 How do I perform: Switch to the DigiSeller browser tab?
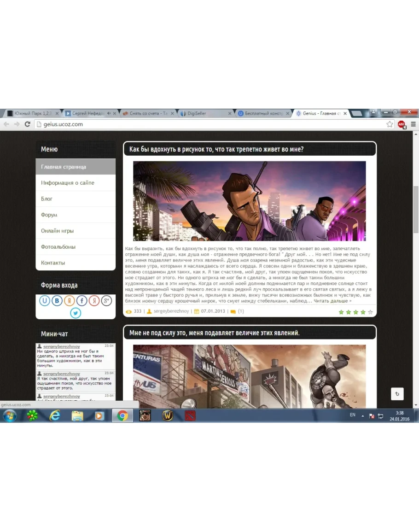coord(205,113)
